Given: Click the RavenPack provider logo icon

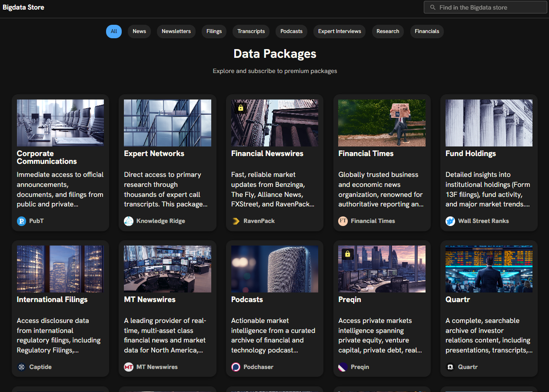Looking at the screenshot, I should pos(236,221).
